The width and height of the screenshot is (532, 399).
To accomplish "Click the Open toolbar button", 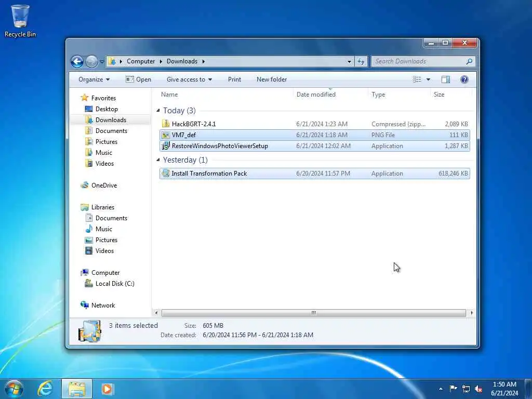I will click(x=138, y=79).
